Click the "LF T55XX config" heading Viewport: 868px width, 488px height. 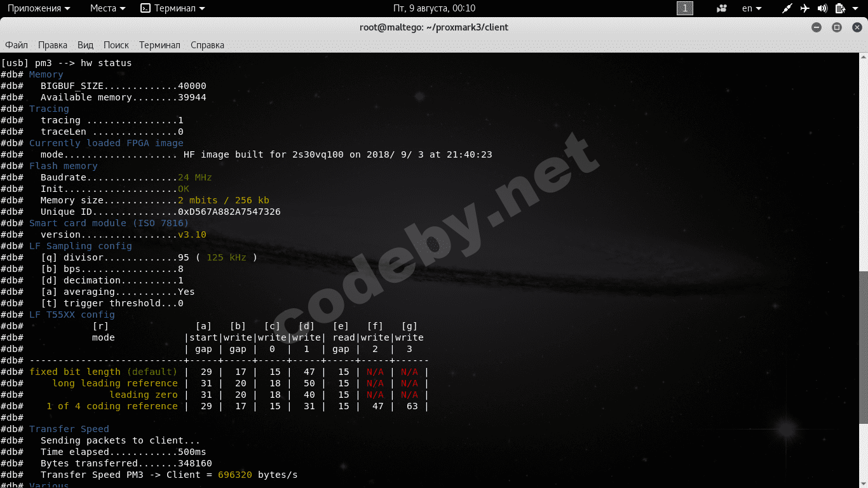point(72,315)
